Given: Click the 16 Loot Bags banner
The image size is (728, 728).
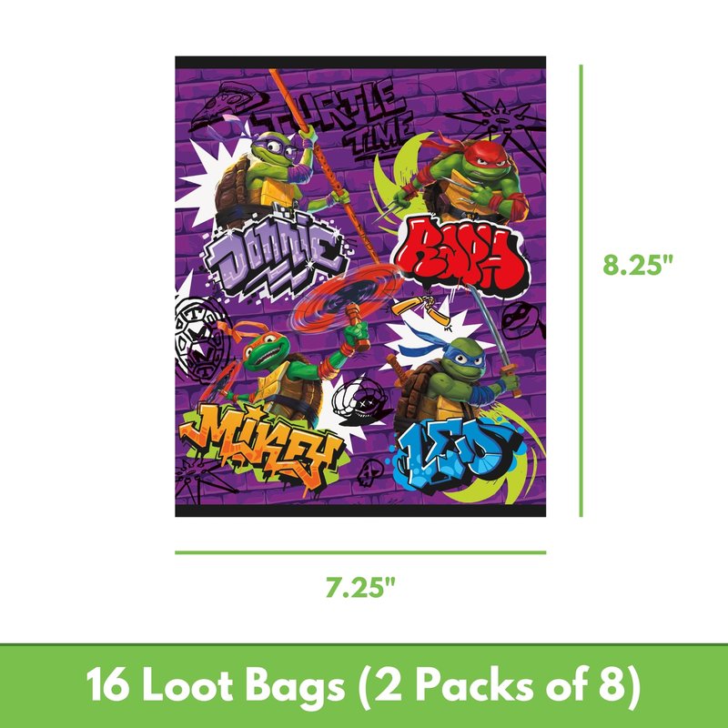Looking at the screenshot, I should point(364,687).
